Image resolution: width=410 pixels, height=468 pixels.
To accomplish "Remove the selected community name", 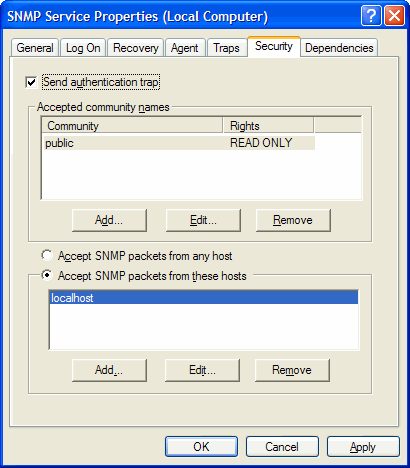I will [293, 220].
